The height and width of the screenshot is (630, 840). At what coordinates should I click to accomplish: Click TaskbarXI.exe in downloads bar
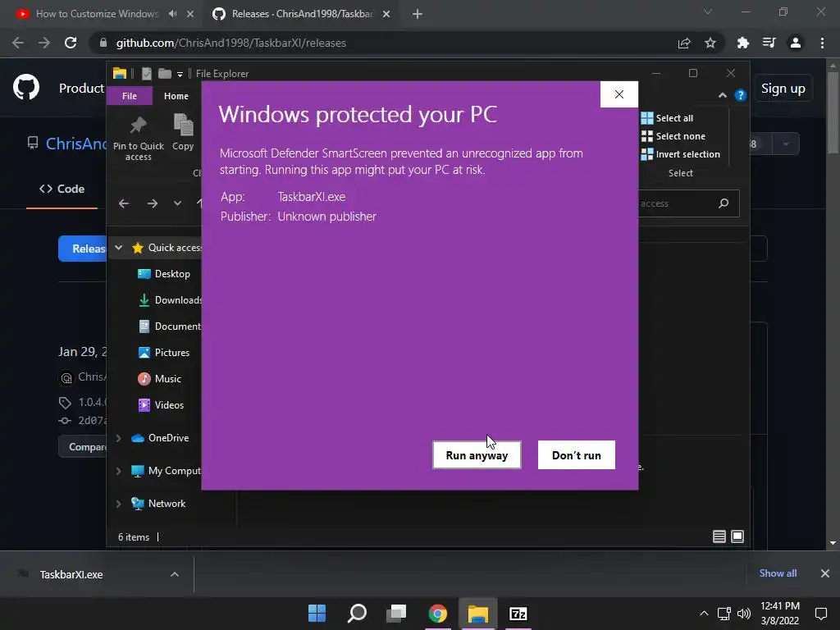click(71, 574)
